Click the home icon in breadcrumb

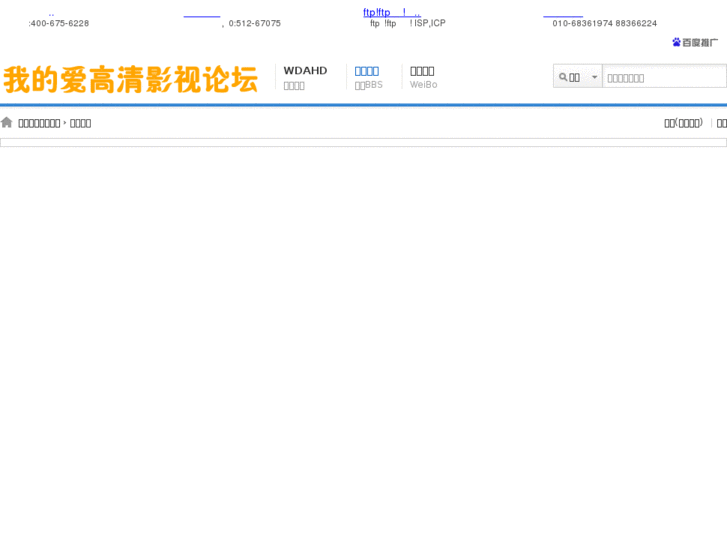coord(6,122)
